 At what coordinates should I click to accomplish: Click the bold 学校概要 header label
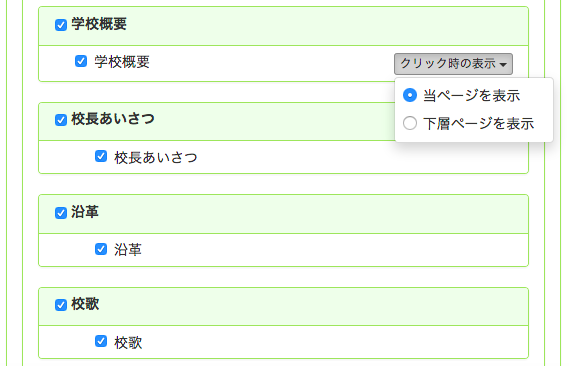99,24
